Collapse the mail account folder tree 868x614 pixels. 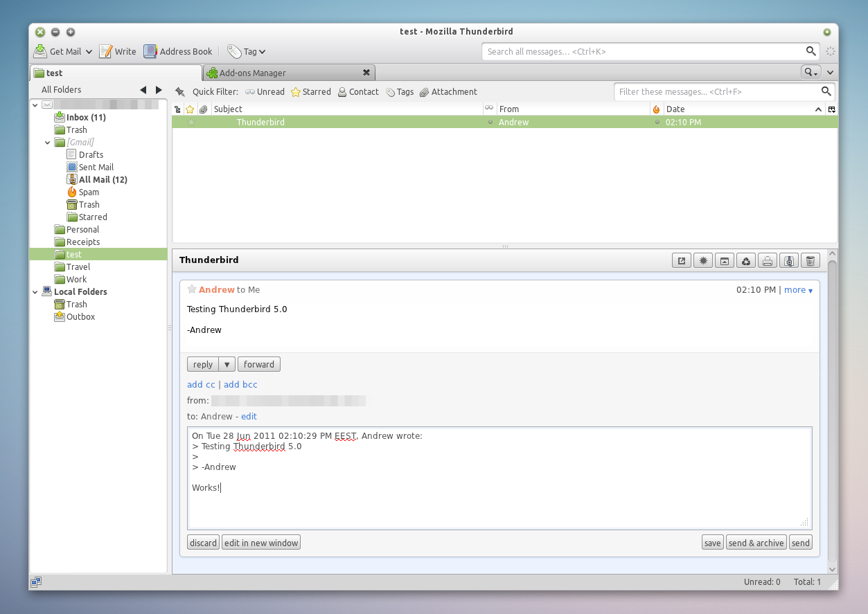(35, 105)
